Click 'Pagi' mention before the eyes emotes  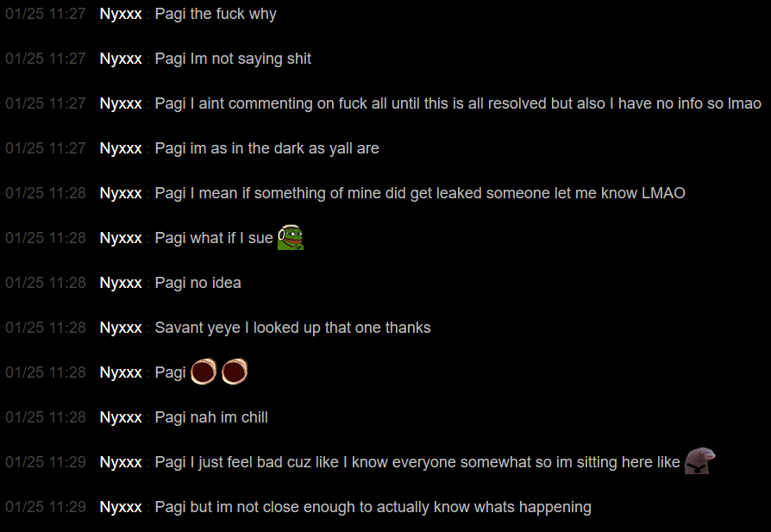pyautogui.click(x=170, y=372)
